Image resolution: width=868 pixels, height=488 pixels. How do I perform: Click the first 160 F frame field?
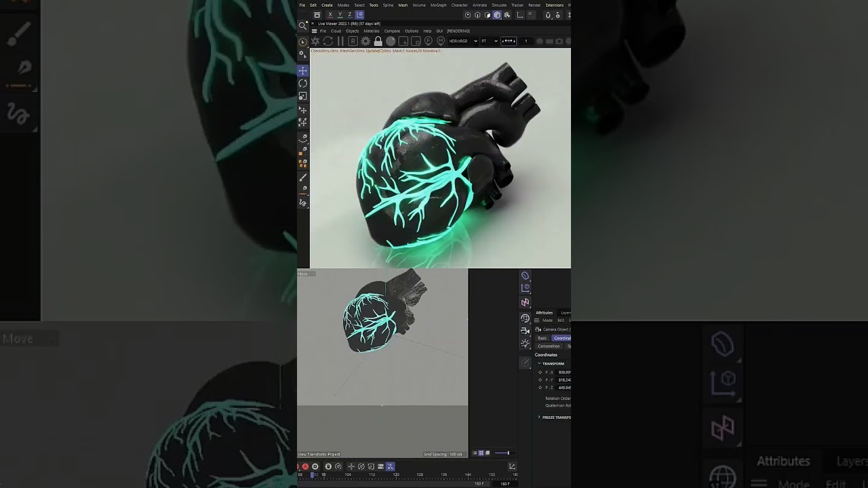(479, 484)
